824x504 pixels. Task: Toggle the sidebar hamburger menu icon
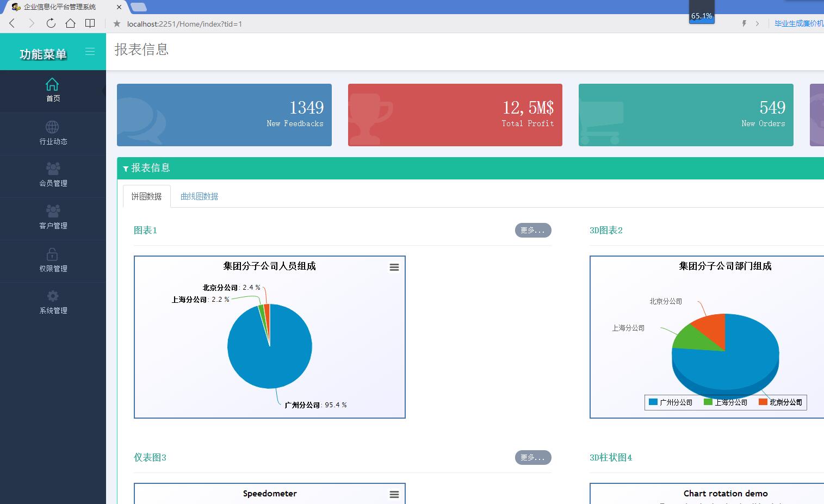pos(90,52)
